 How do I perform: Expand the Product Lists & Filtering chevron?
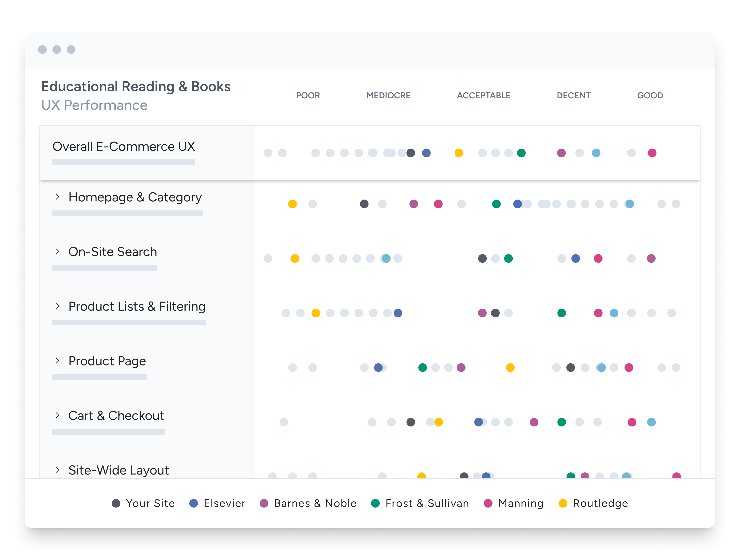tap(58, 306)
